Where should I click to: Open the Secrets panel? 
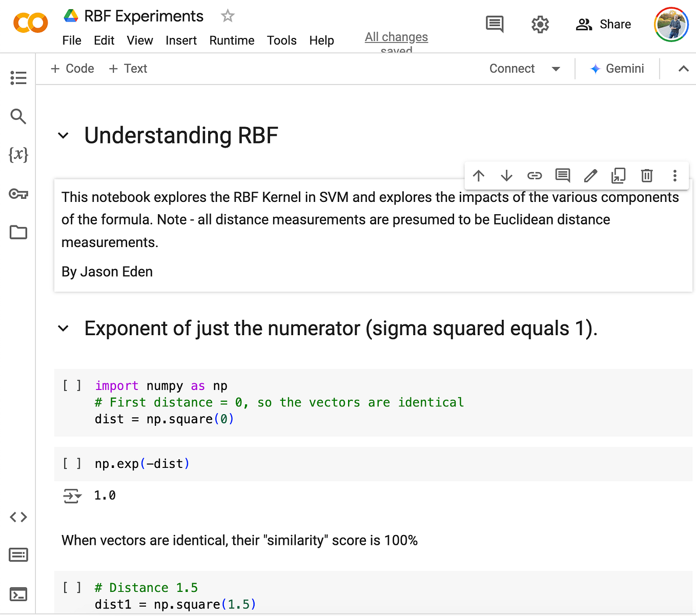pos(18,194)
